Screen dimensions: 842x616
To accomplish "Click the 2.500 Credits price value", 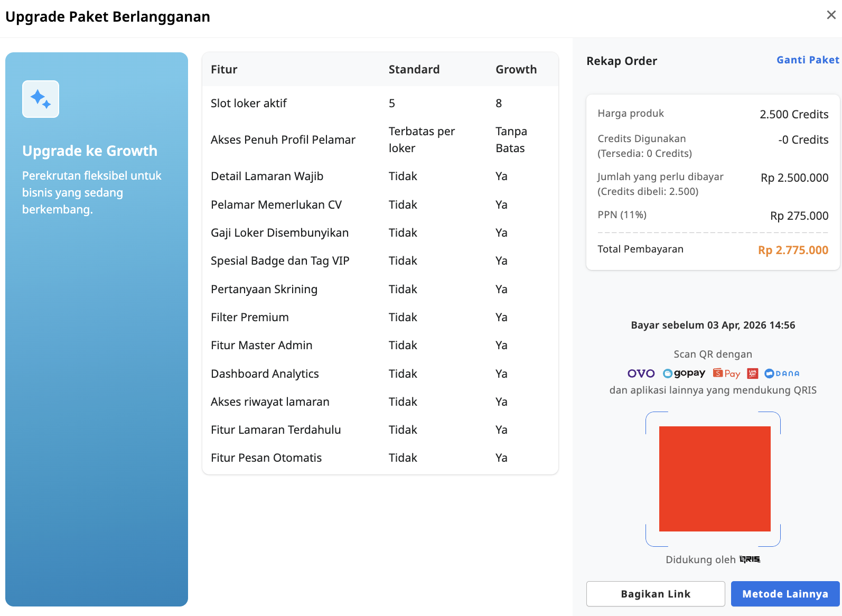I will (794, 114).
